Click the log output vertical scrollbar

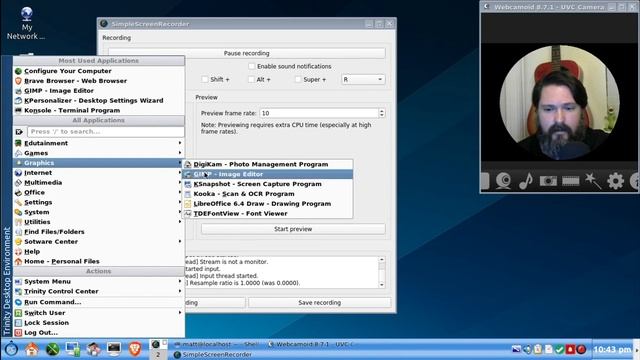point(382,272)
